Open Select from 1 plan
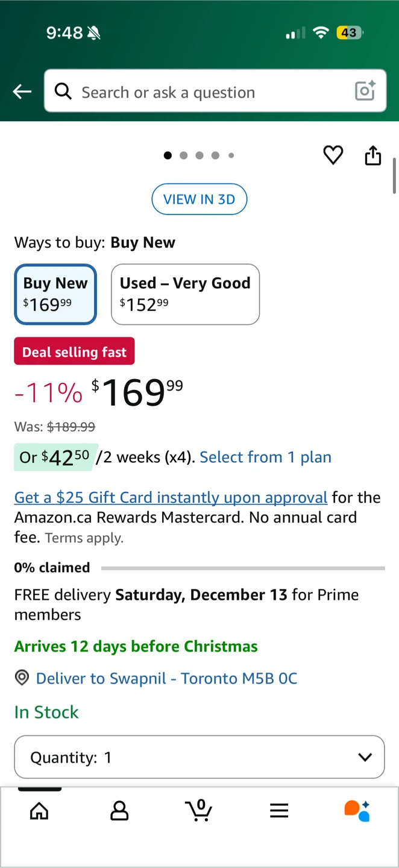This screenshot has width=399, height=868. [x=265, y=457]
